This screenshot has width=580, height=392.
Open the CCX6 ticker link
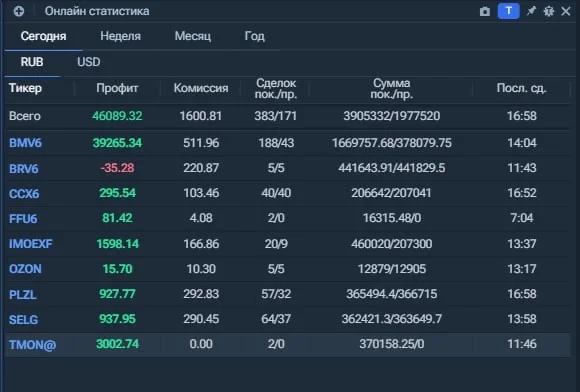click(x=24, y=193)
